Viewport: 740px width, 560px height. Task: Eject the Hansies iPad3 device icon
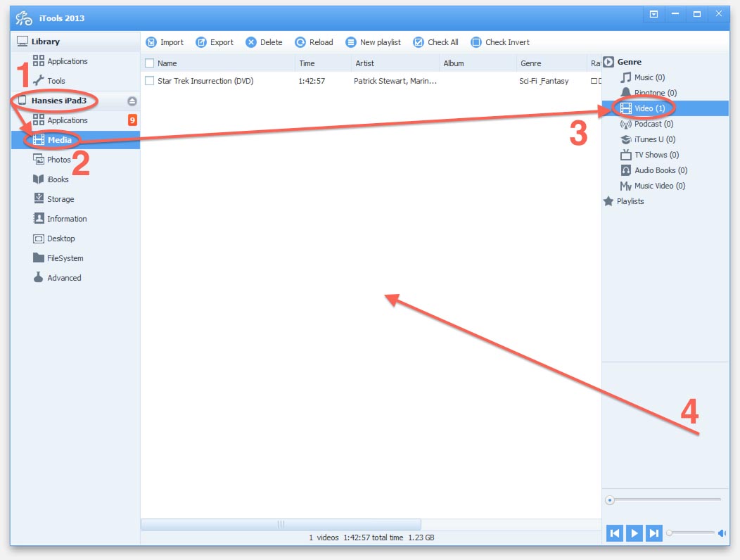pyautogui.click(x=132, y=101)
